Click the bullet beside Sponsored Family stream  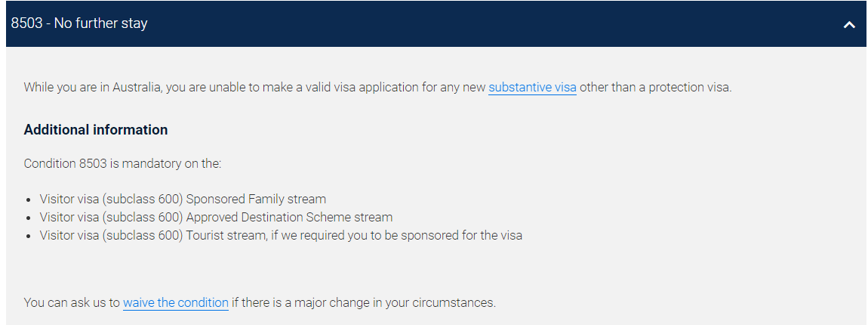click(29, 200)
